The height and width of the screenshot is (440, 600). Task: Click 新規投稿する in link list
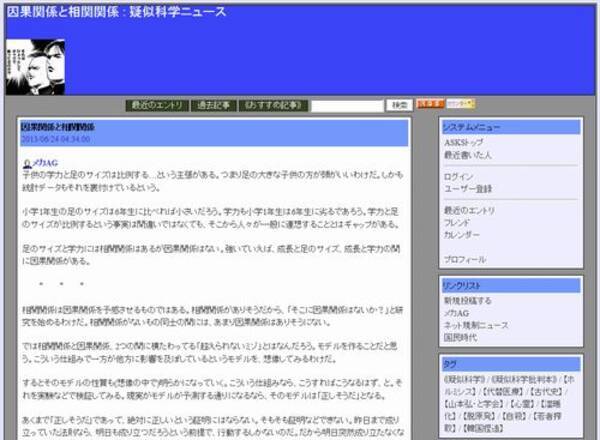point(466,301)
